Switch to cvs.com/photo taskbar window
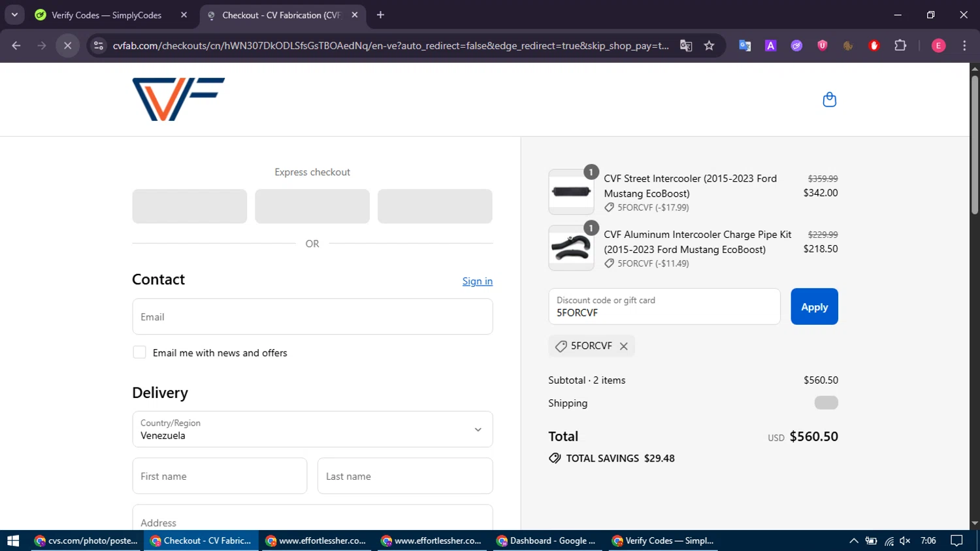 tap(86, 541)
